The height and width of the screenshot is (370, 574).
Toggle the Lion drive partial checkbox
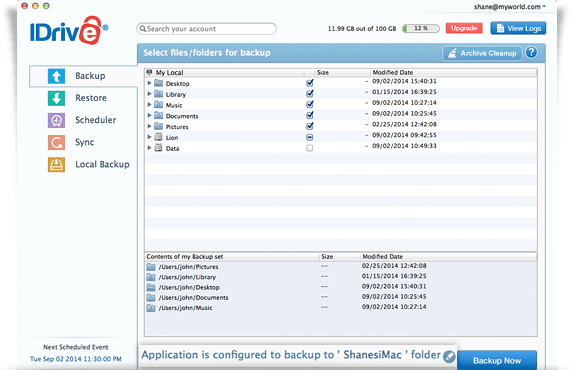tap(310, 137)
